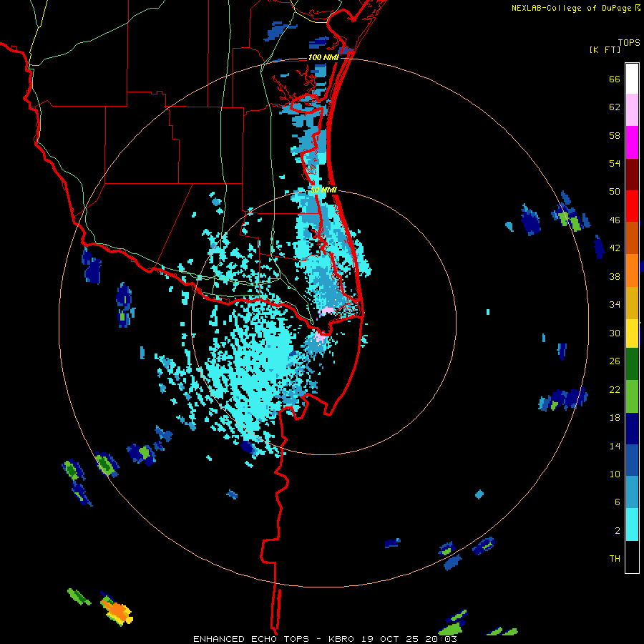Click the legend value 54
The image size is (644, 644).
click(x=615, y=163)
